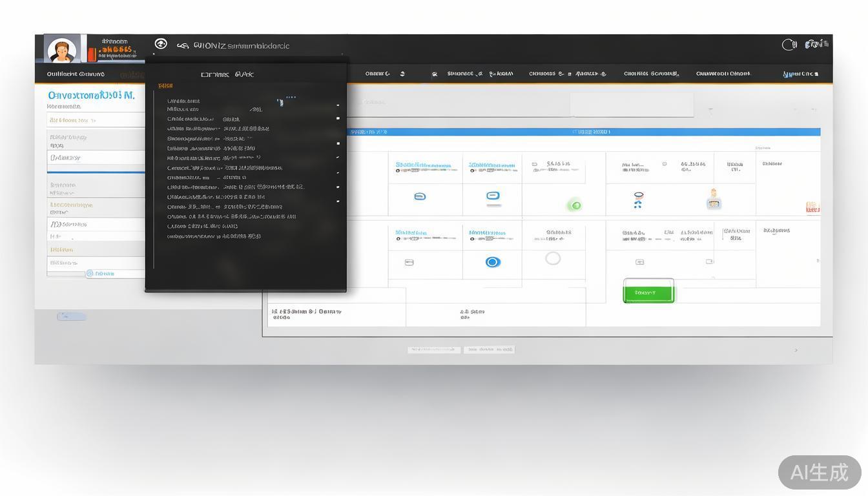Click the round icon at the header's right end
This screenshot has height=496, width=868.
(x=789, y=45)
